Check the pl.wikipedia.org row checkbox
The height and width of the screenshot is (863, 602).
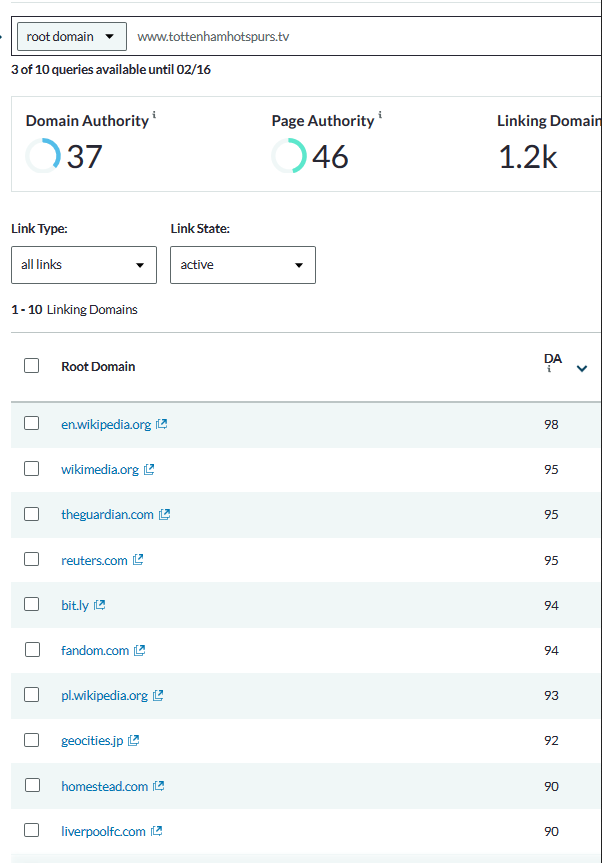[31, 695]
